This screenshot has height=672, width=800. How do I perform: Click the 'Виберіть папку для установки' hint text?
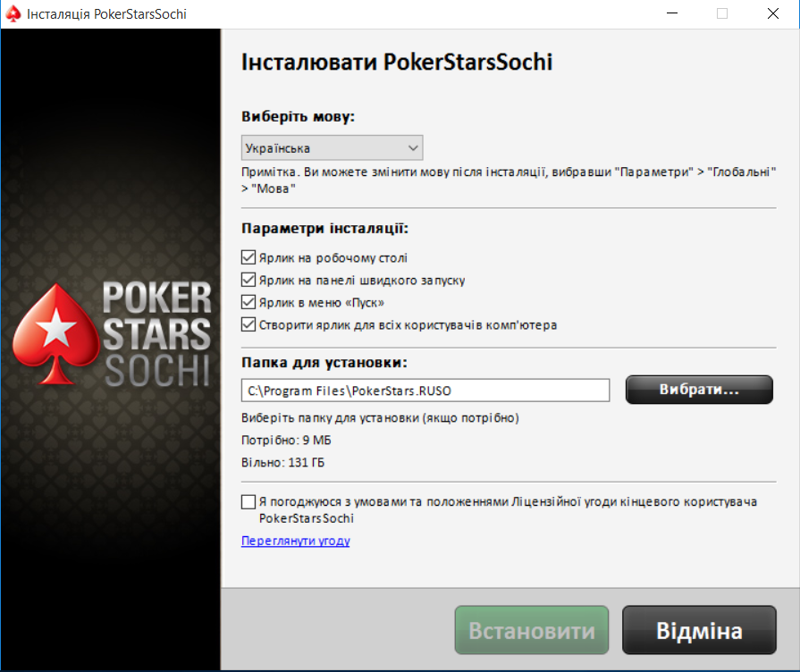pyautogui.click(x=380, y=418)
